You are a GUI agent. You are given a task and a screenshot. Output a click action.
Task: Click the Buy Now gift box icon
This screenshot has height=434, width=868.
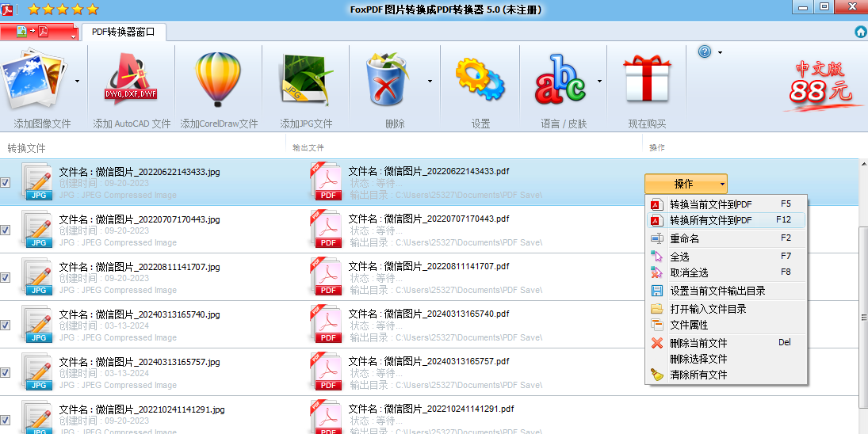647,79
